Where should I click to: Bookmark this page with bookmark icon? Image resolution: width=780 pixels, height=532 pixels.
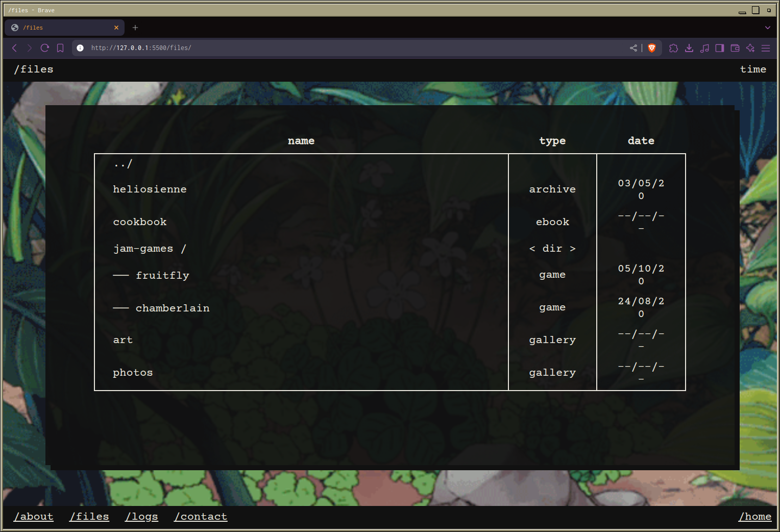tap(60, 48)
